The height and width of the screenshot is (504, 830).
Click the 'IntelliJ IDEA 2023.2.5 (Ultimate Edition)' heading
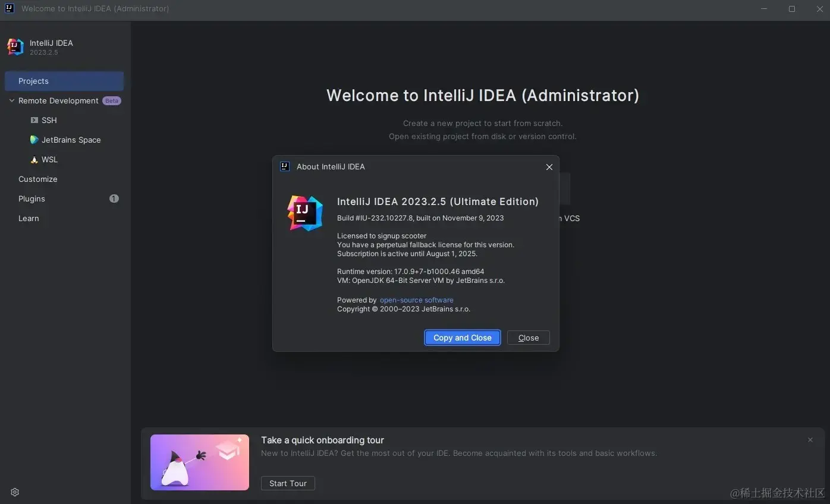click(438, 201)
